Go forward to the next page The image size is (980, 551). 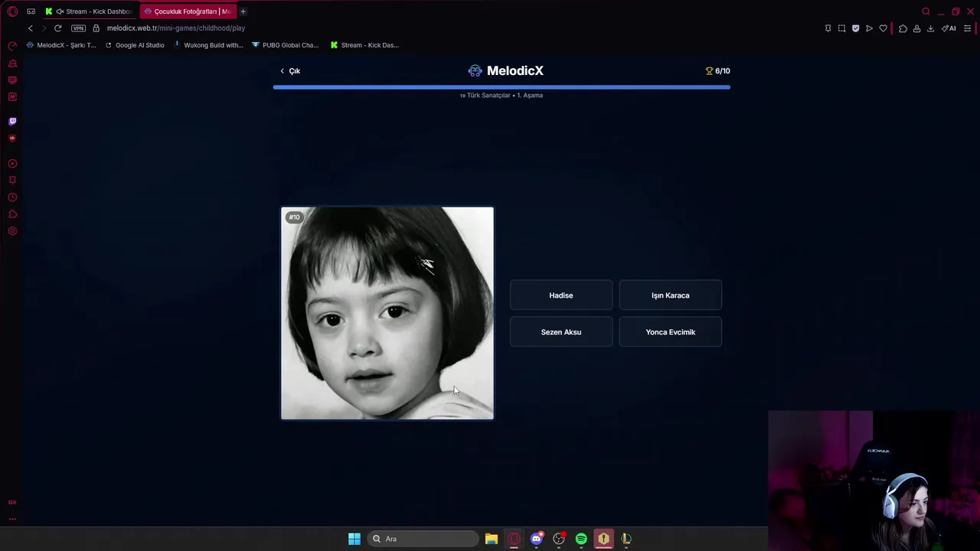44,28
